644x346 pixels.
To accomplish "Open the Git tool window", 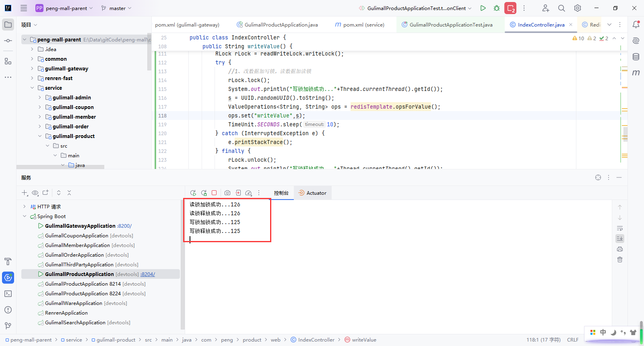I will (x=8, y=326).
